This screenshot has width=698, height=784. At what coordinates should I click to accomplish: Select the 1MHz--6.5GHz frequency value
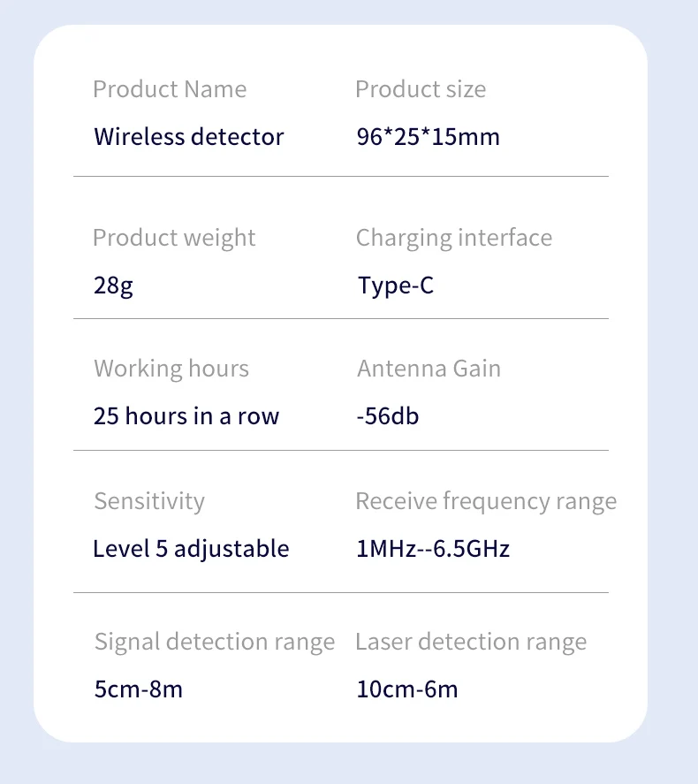(433, 549)
